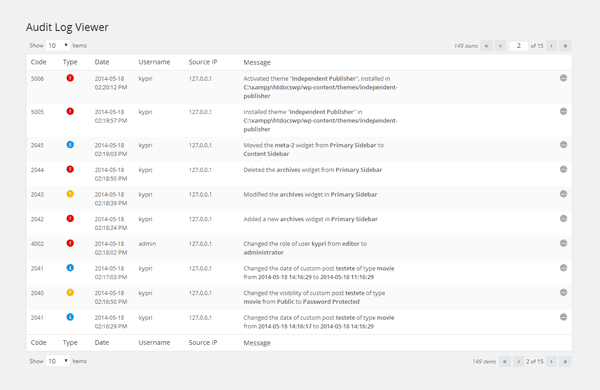
Task: Click username kypri in row 2044
Action: [145, 170]
